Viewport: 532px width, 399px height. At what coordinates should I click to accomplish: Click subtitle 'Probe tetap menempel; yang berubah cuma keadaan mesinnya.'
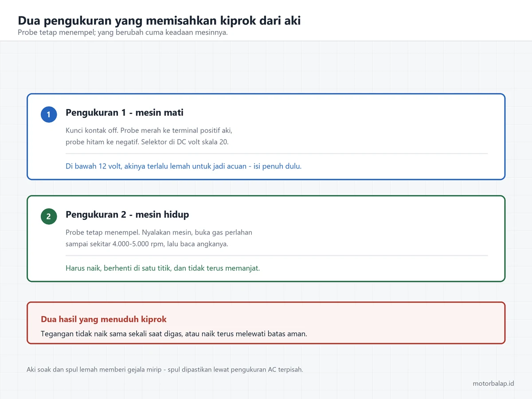pyautogui.click(x=123, y=33)
